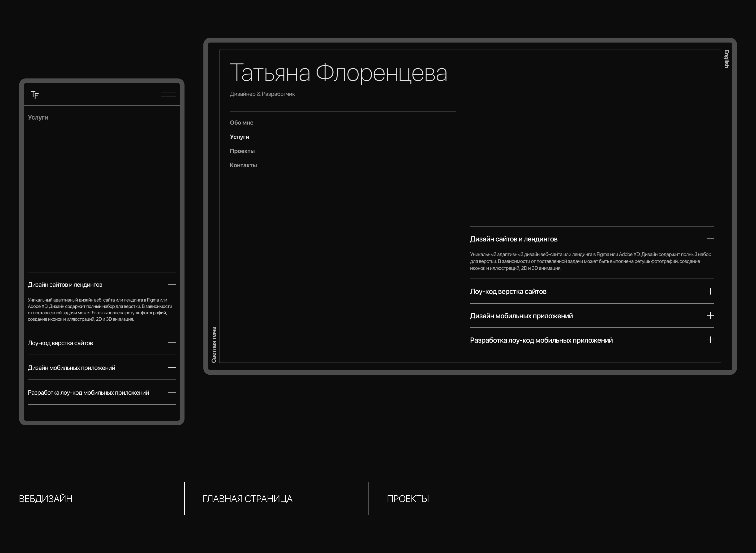Open 'ПРОЕКТЫ' bottom tab
Viewport: 756px width, 553px height.
[x=408, y=499]
